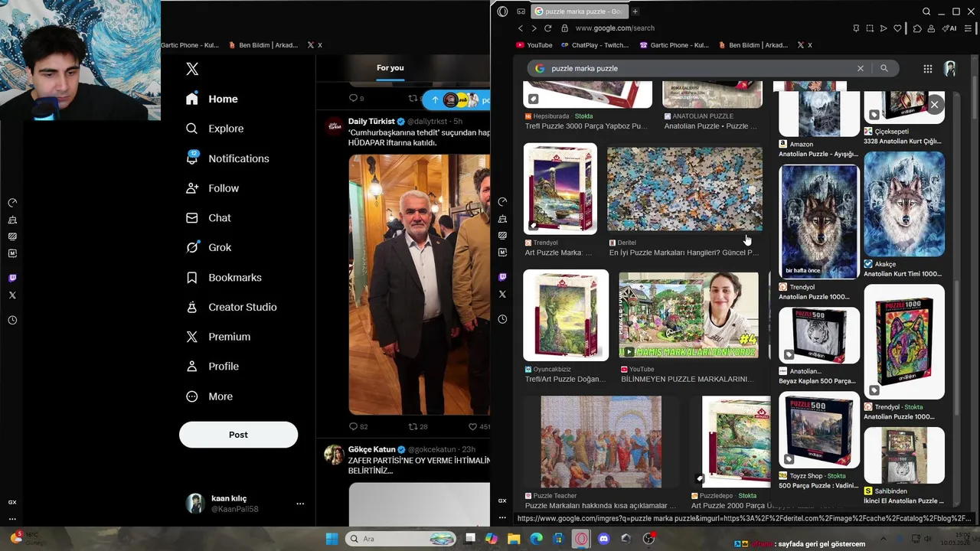This screenshot has height=551, width=980.
Task: Open the account menu dots beside kaan kılıç
Action: pos(300,504)
